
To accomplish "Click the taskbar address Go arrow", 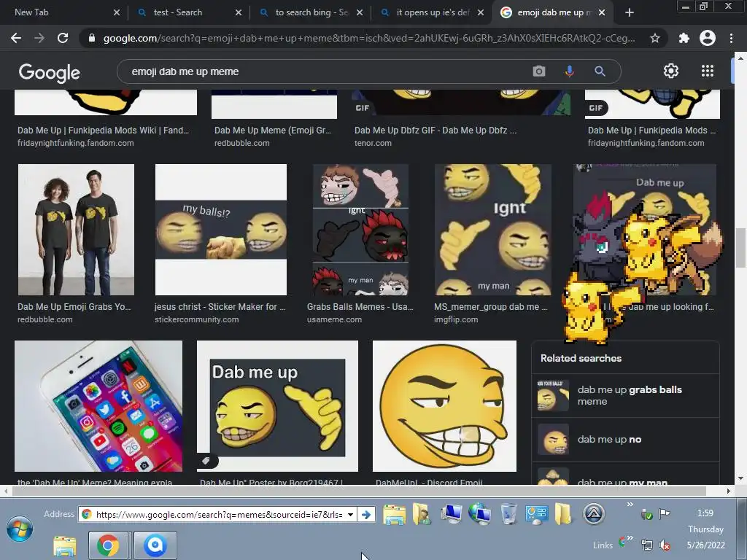I will [366, 514].
